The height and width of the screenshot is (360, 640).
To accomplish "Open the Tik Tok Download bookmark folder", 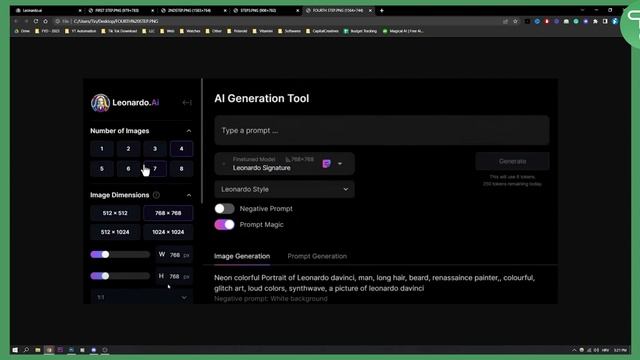I will tap(119, 31).
